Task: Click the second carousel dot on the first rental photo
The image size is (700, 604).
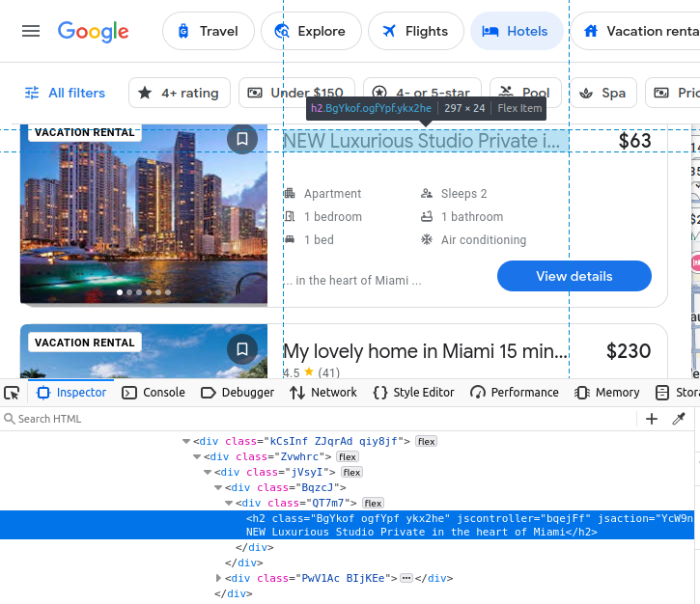Action: click(129, 291)
